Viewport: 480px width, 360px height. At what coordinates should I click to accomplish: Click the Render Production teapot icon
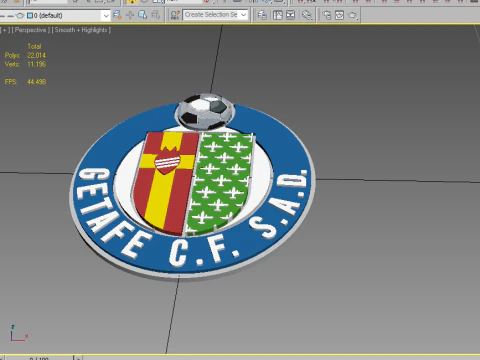[353, 15]
